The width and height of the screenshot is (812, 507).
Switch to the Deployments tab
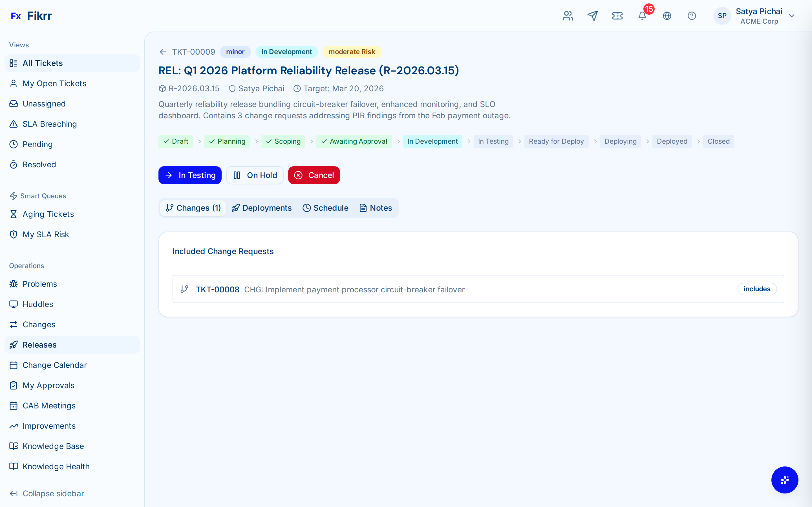[261, 208]
